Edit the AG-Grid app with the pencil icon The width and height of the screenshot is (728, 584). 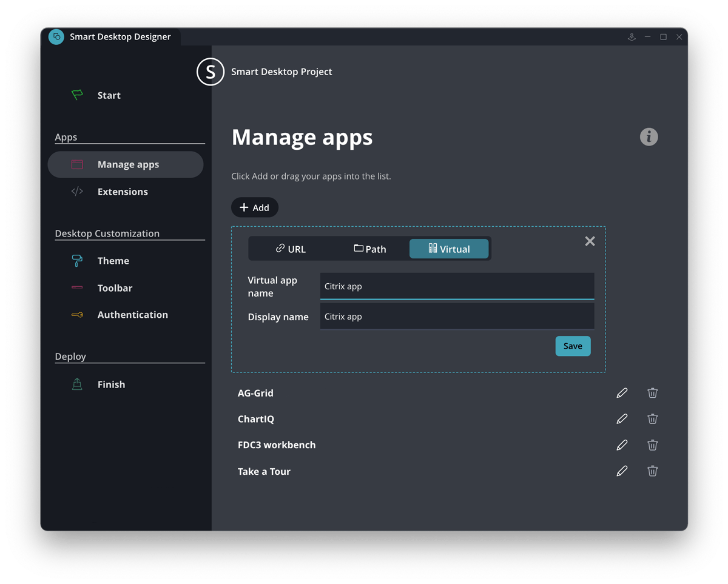[x=621, y=392]
